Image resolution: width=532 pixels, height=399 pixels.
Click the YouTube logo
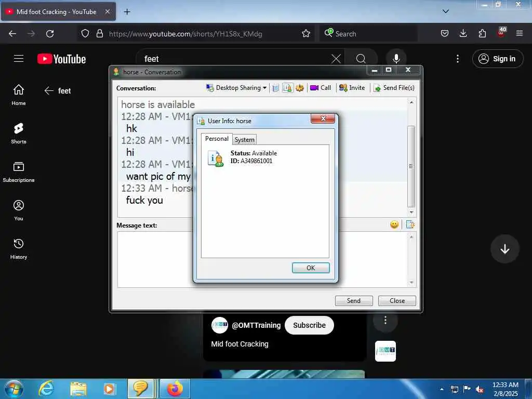point(61,59)
